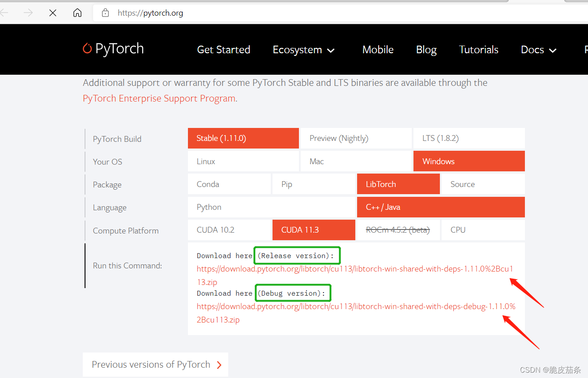Click the 'Language' row label
The width and height of the screenshot is (588, 378).
tap(110, 208)
